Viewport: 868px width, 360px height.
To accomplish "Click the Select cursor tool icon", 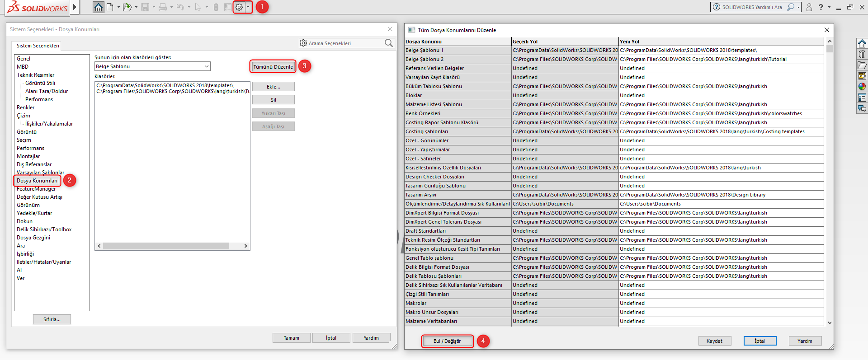I will [198, 7].
